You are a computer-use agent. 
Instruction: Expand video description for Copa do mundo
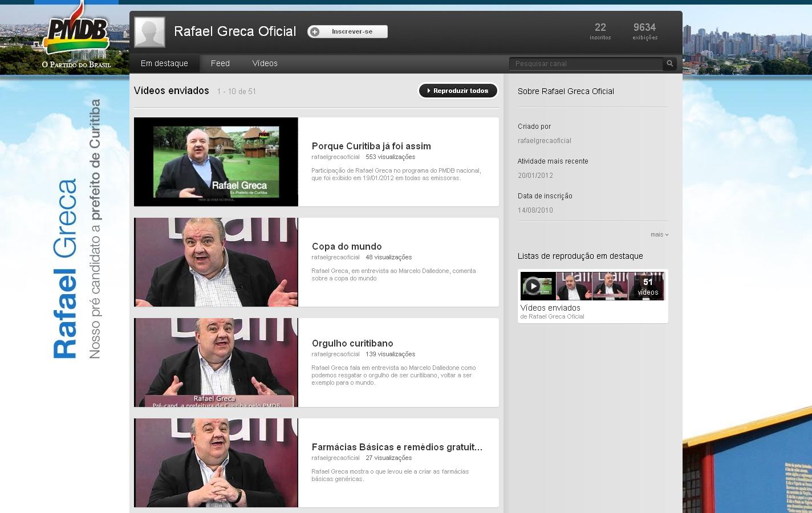point(393,274)
